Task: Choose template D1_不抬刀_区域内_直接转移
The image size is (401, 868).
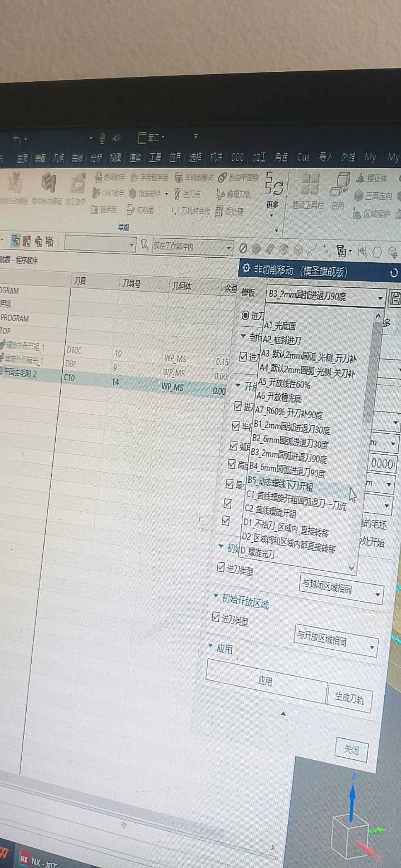Action: [x=286, y=528]
